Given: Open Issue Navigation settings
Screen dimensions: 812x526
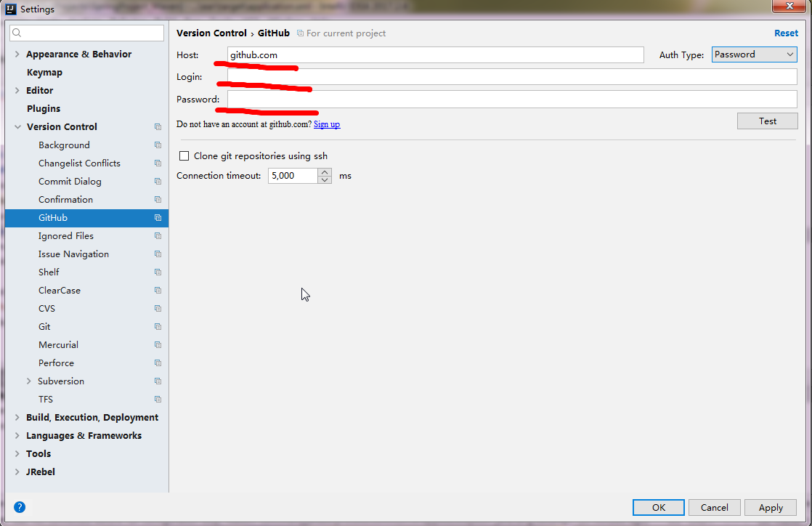Looking at the screenshot, I should tap(73, 254).
